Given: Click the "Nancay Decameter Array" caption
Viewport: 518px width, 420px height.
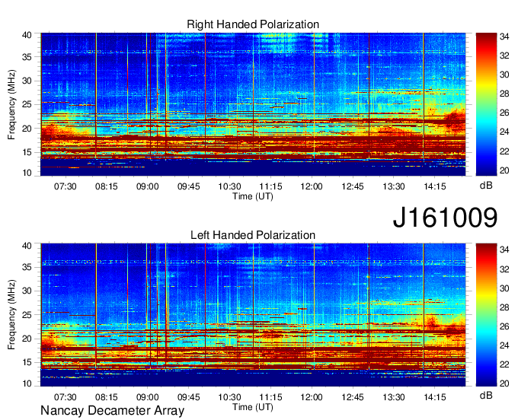Looking at the screenshot, I should (x=112, y=411).
